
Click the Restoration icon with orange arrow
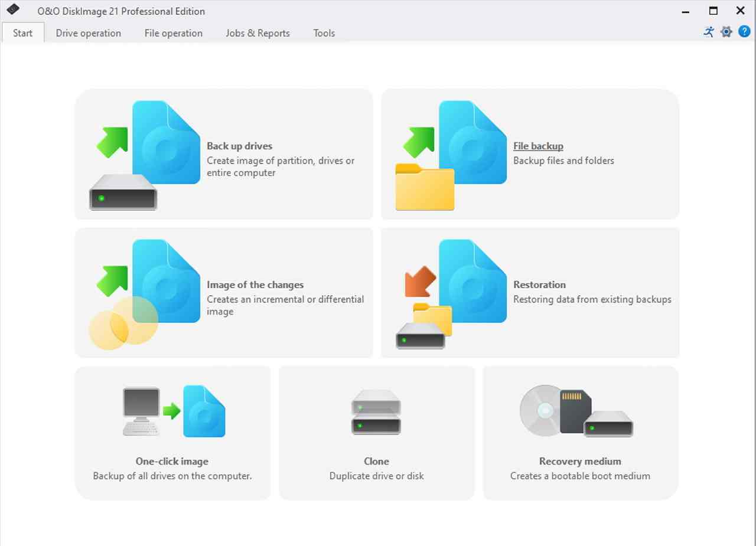pyautogui.click(x=452, y=293)
